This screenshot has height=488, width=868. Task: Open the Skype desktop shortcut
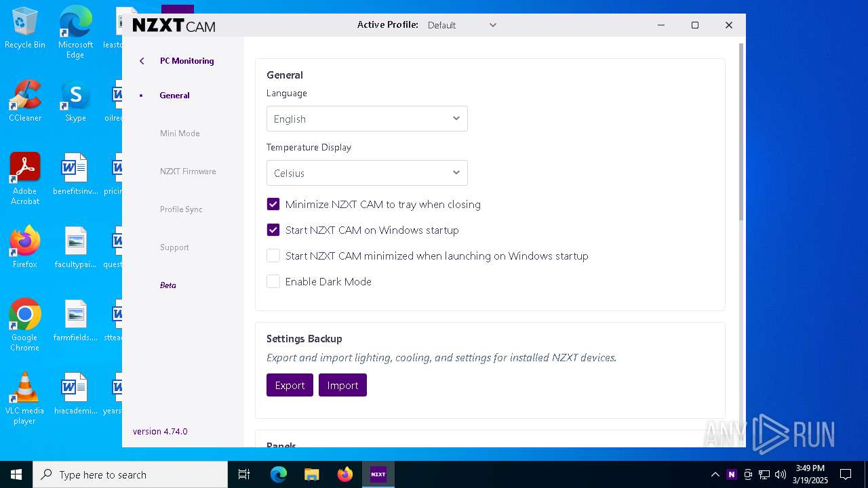coord(75,102)
